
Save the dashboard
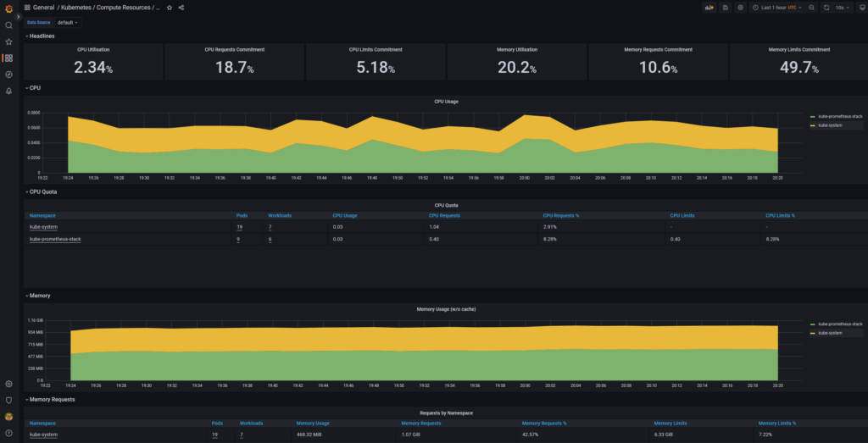coord(726,8)
